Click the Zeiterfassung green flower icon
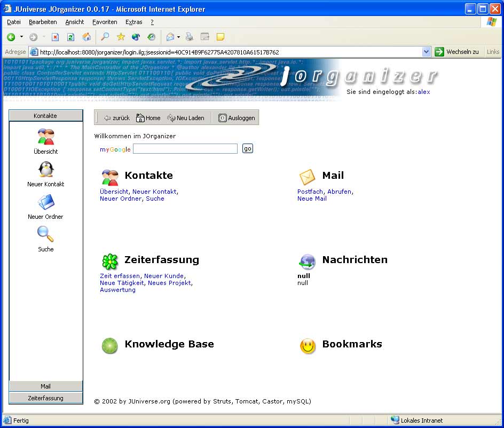Viewport: 504px width, 428px height. pyautogui.click(x=110, y=261)
